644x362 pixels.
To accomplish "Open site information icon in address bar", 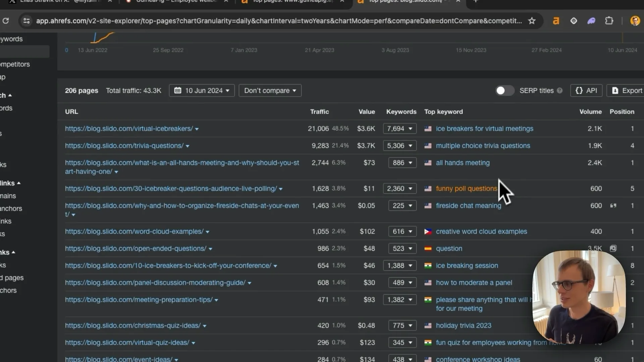I will (26, 21).
